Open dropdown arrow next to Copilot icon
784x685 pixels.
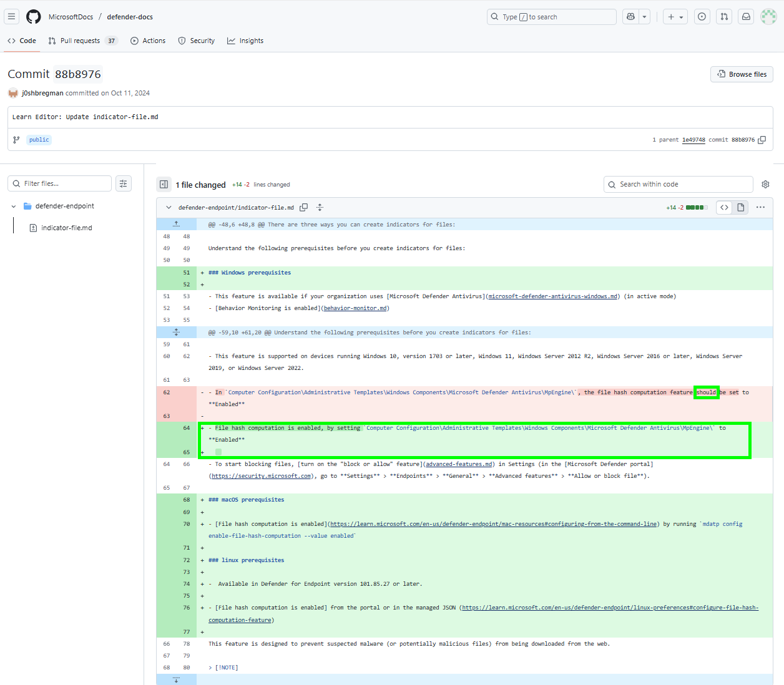pyautogui.click(x=644, y=17)
